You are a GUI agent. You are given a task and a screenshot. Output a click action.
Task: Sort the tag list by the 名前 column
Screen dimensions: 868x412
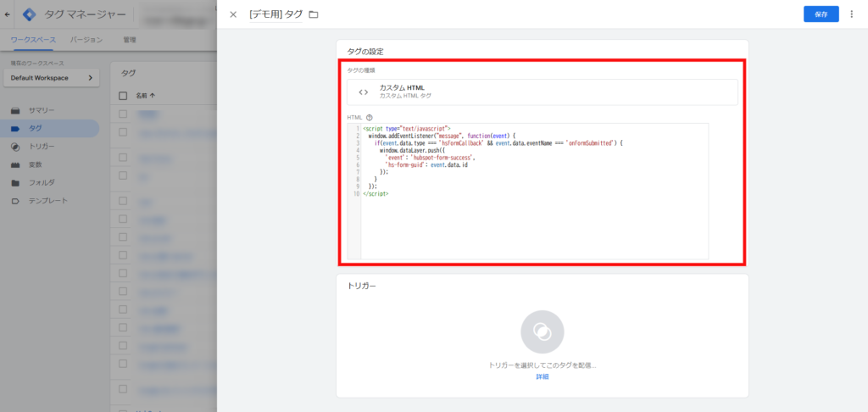pos(146,96)
